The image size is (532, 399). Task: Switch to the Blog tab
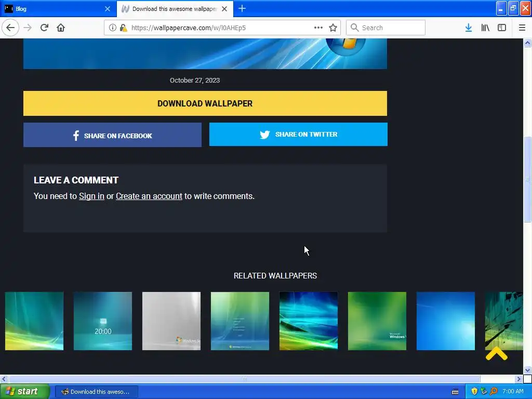(x=58, y=9)
